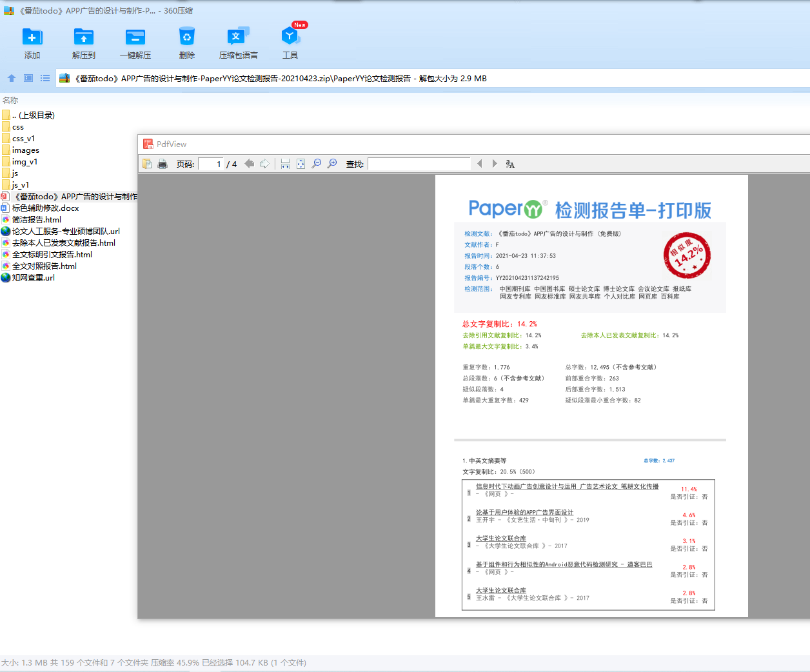Click 总文字复制比: 14.2% text
Viewport: 810px width, 672px height.
(x=499, y=324)
